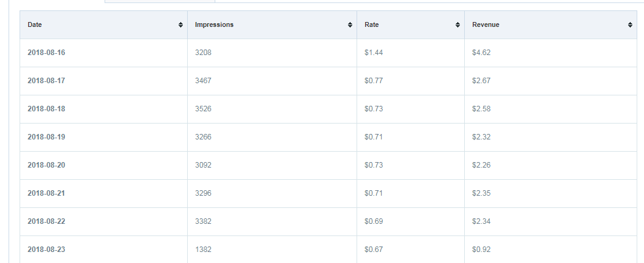This screenshot has width=644, height=263.
Task: Select the 2018-08-16 date cell
Action: click(46, 53)
